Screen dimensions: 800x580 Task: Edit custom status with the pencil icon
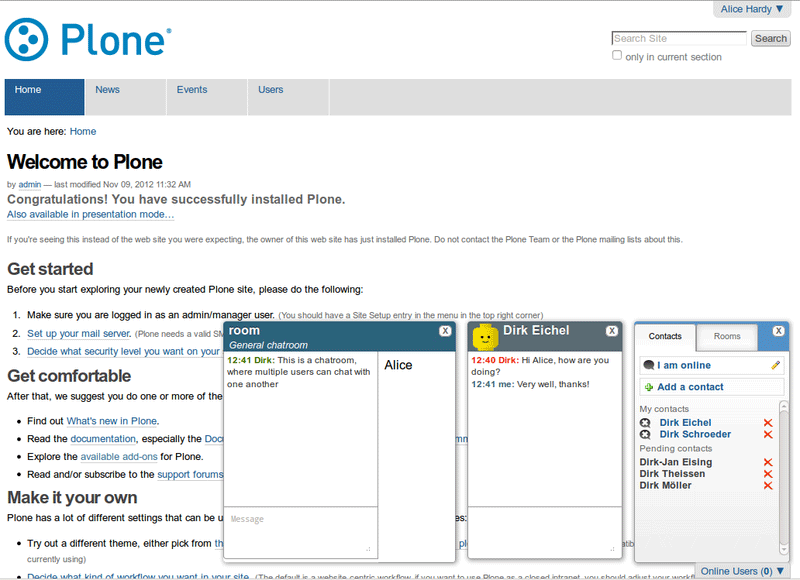click(776, 365)
